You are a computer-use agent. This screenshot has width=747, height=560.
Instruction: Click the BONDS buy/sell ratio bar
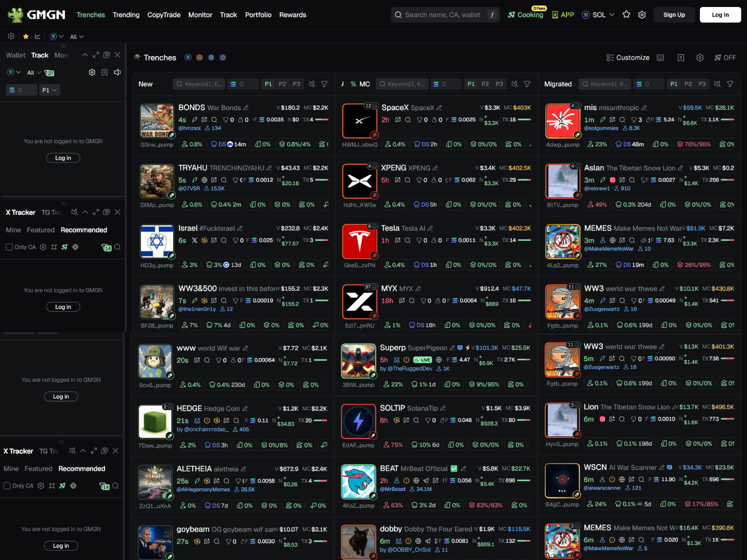pyautogui.click(x=322, y=120)
